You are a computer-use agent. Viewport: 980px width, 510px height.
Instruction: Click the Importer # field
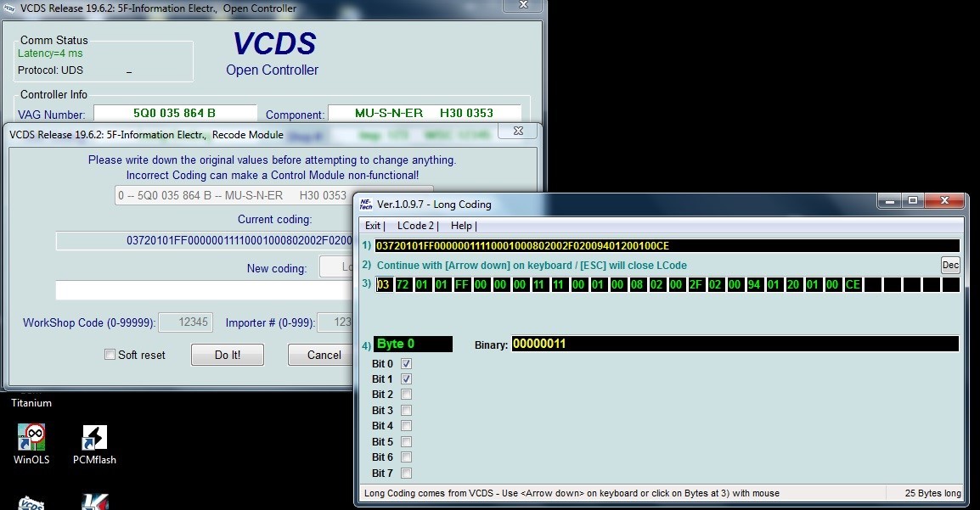335,322
